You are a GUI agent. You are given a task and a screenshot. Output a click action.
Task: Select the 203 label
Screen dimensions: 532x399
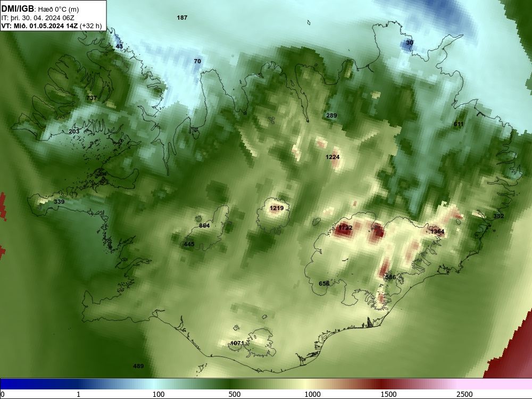coord(74,131)
